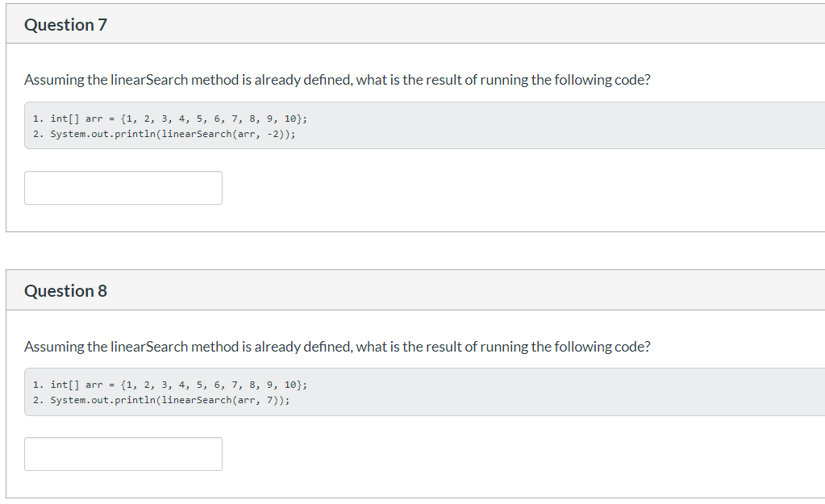This screenshot has height=504, width=825.
Task: Click the println line in Question 7 code
Action: [165, 134]
